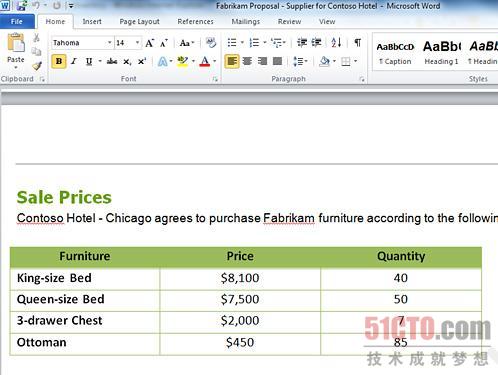Open the References tab
Viewport: 498px width, 375px height.
click(x=195, y=22)
